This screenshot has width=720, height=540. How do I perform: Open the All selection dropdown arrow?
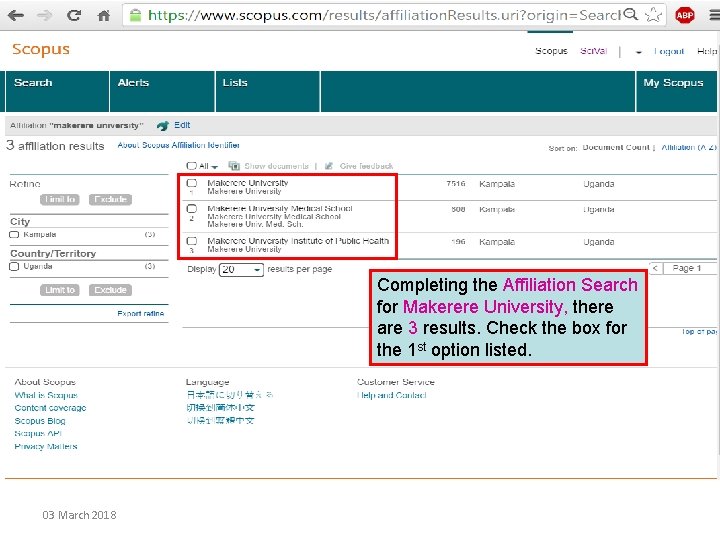(x=214, y=167)
